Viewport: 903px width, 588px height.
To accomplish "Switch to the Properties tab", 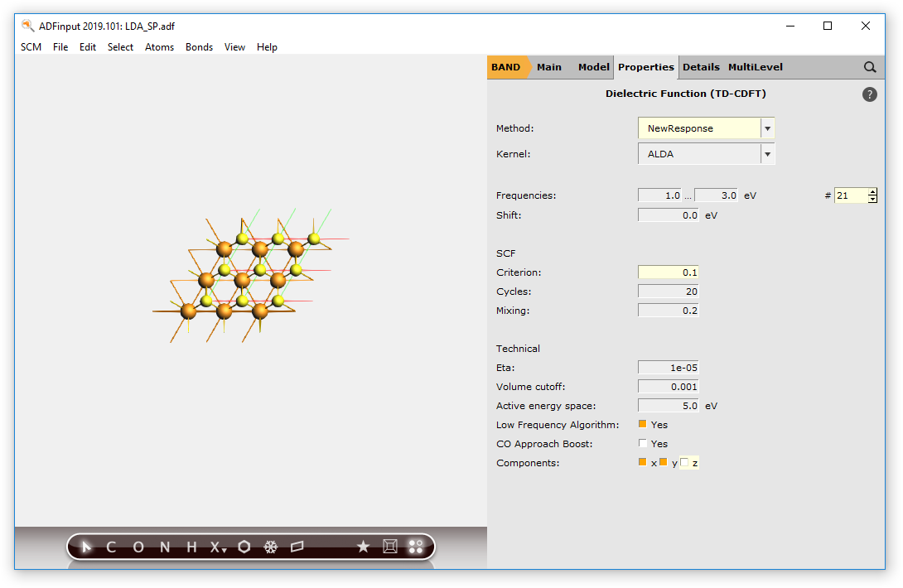I will (646, 67).
